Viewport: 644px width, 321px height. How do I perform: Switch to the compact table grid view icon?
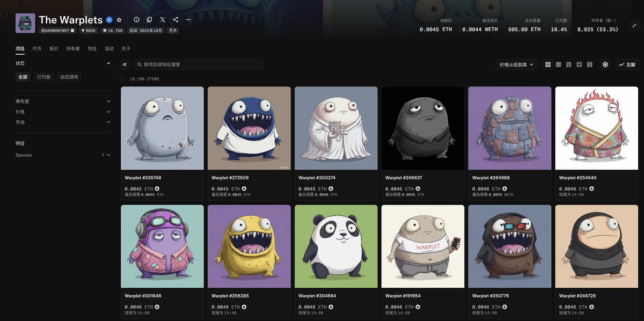pyautogui.click(x=559, y=64)
